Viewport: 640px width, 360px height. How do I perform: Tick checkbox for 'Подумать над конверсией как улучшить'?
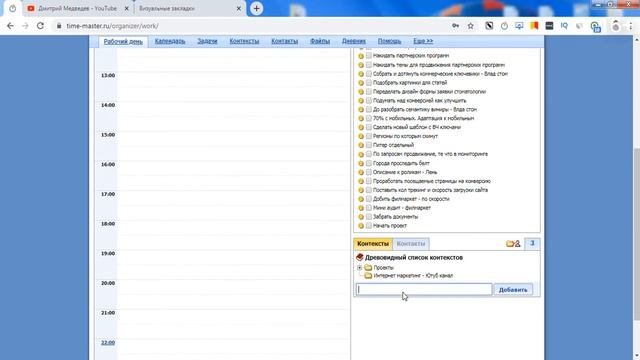pos(369,100)
